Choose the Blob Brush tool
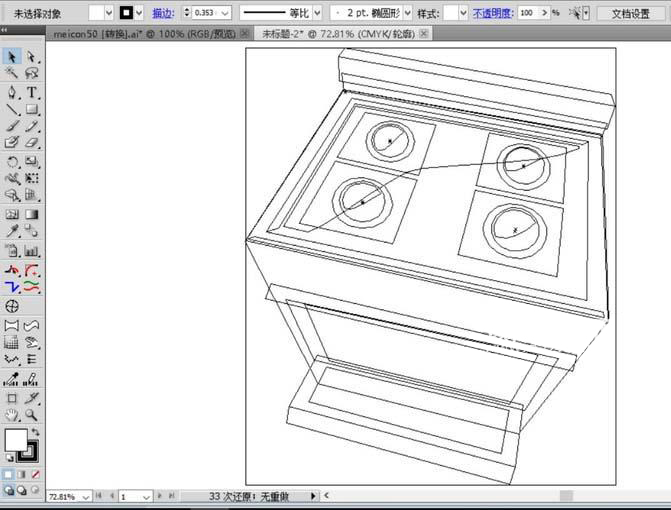The height and width of the screenshot is (510, 671). click(12, 142)
